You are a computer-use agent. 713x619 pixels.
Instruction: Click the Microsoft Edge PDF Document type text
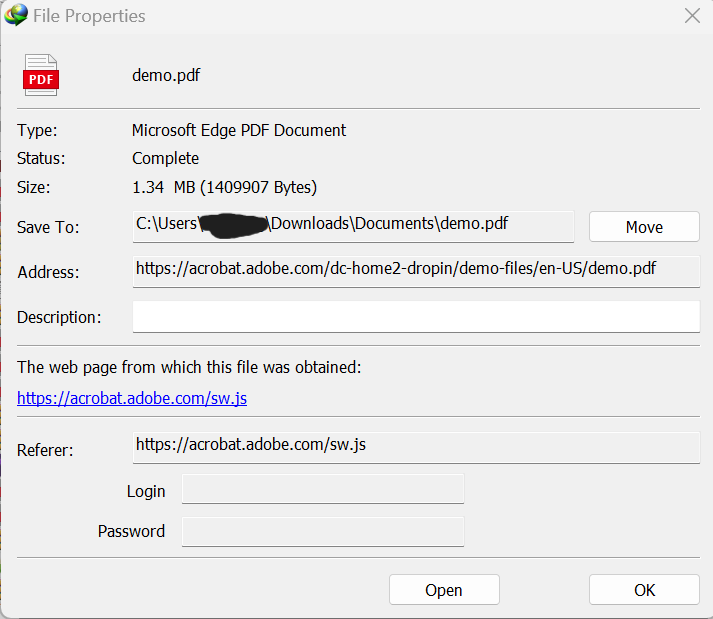239,130
